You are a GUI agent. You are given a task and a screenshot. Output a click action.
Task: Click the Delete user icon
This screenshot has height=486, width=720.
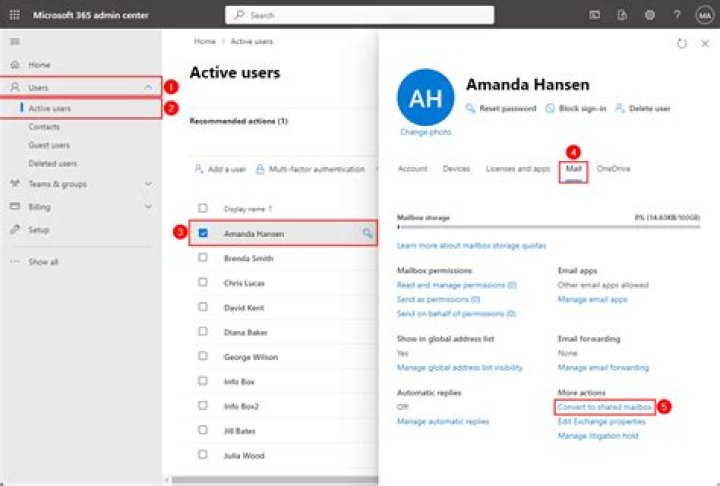point(620,108)
